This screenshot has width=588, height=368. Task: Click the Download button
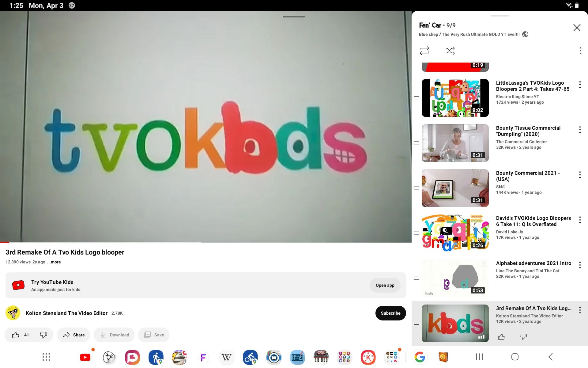[x=114, y=335]
